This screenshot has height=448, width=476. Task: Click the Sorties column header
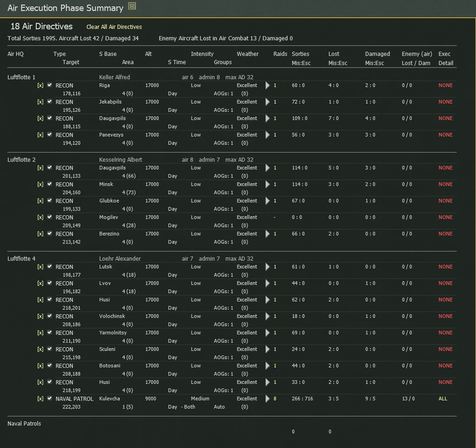pyautogui.click(x=300, y=54)
